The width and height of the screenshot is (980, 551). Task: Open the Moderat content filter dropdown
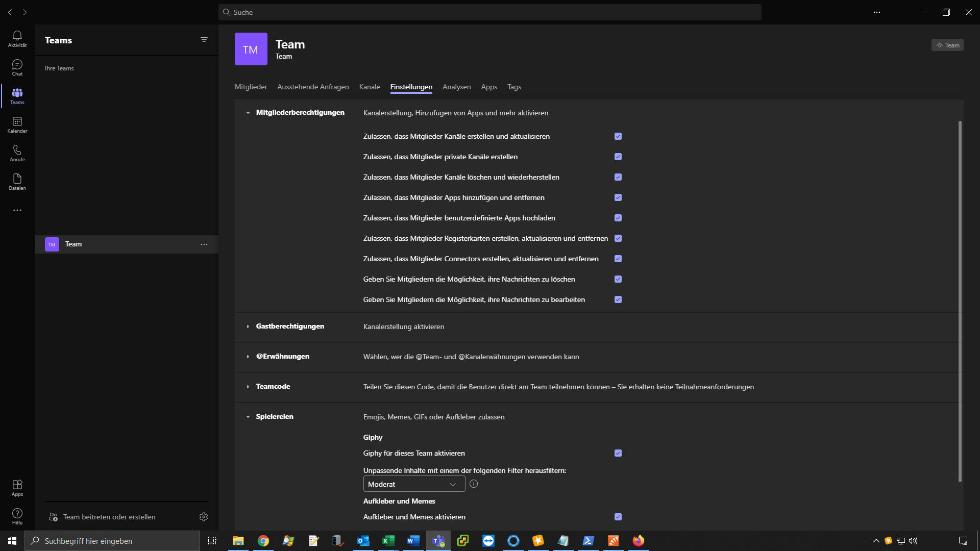pyautogui.click(x=414, y=484)
